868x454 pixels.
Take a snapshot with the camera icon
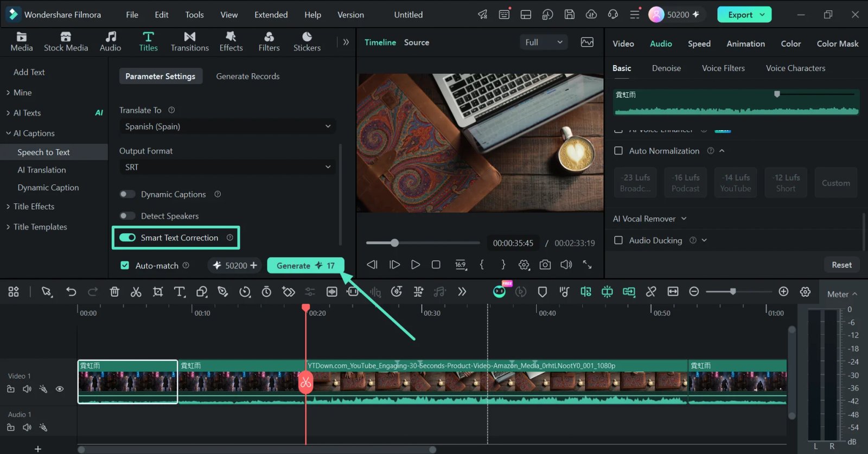tap(545, 265)
